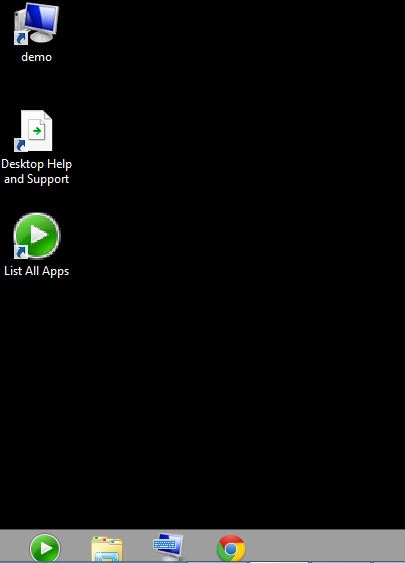Screen dimensions: 405x563
Task: Open Google Chrome from the taskbar
Action: pyautogui.click(x=231, y=549)
